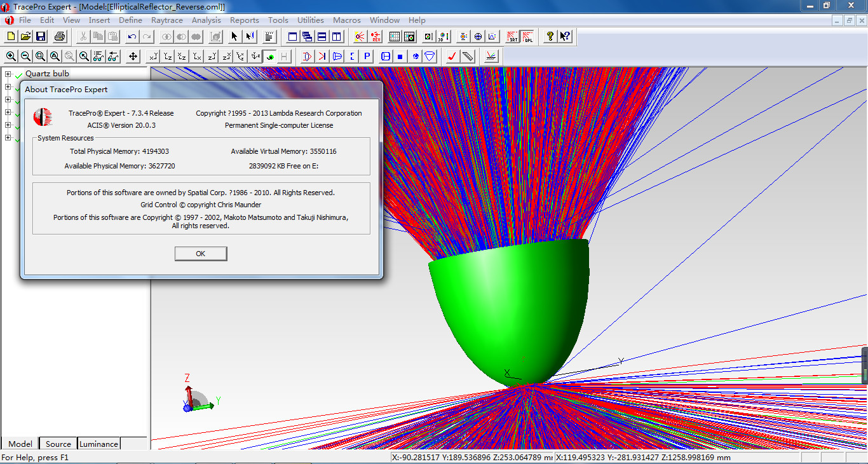Click the Pan view tool
Screen dimensions: 868x464
[x=132, y=57]
